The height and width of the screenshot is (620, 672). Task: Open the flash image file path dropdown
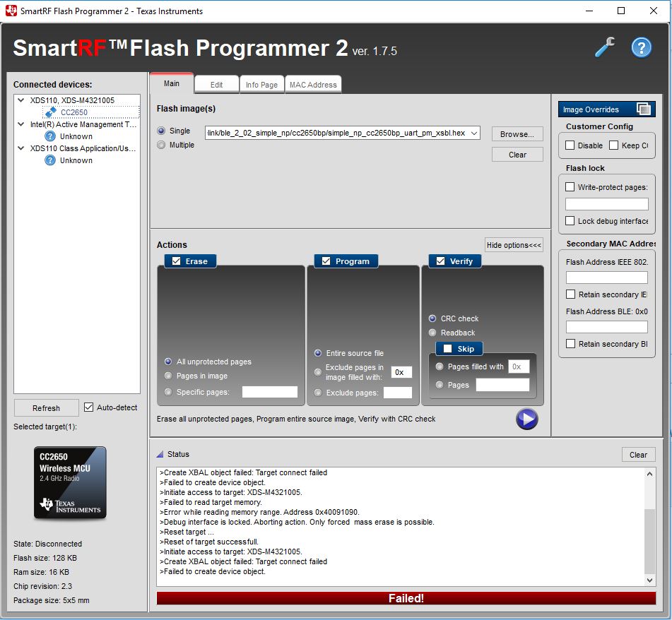[474, 133]
